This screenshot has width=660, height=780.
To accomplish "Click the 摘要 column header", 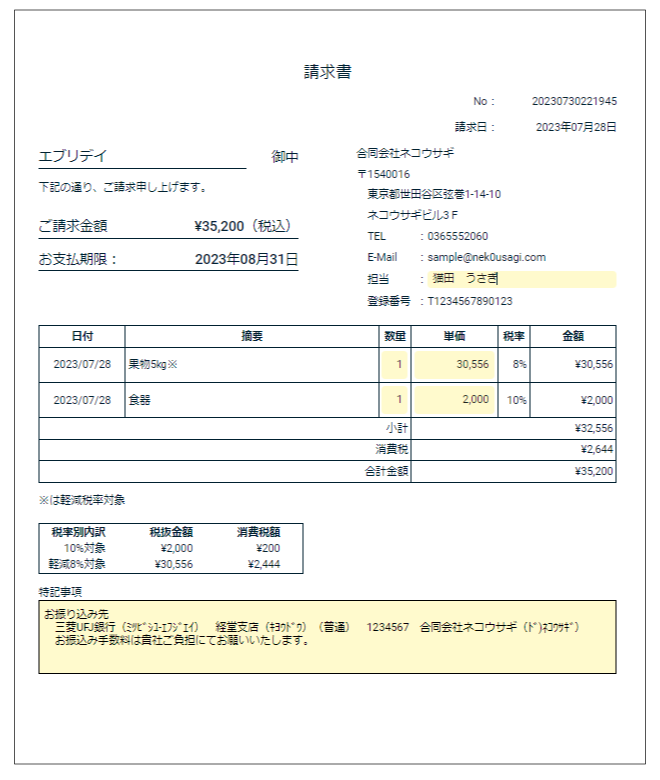I will [x=252, y=337].
